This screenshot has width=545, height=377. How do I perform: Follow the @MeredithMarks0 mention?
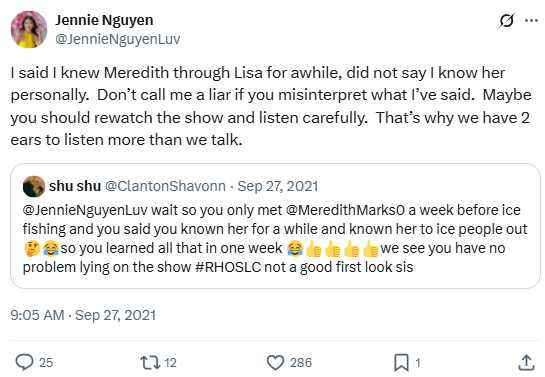(x=345, y=210)
